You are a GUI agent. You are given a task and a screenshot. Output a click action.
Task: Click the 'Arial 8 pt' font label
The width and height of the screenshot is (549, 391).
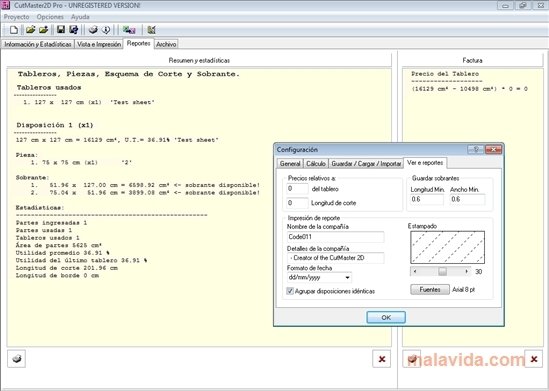(x=464, y=289)
